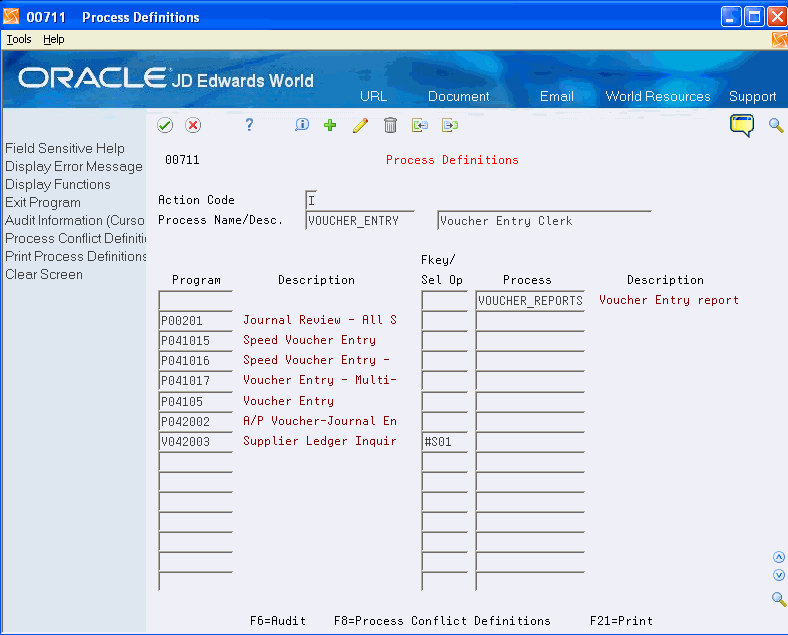The height and width of the screenshot is (635, 788).
Task: Click 'Voucher Entry - Multi-' description
Action: (320, 380)
